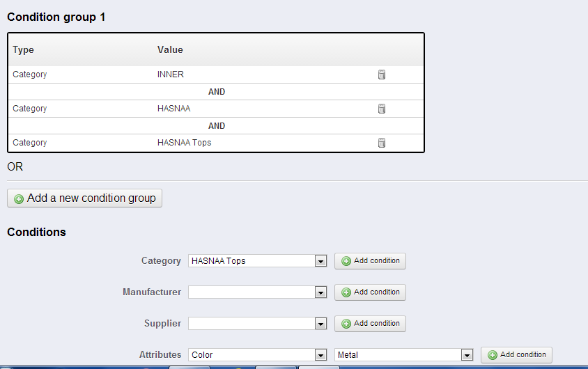The height and width of the screenshot is (369, 588).
Task: Open the Metal attribute value dropdown
Action: (x=403, y=355)
